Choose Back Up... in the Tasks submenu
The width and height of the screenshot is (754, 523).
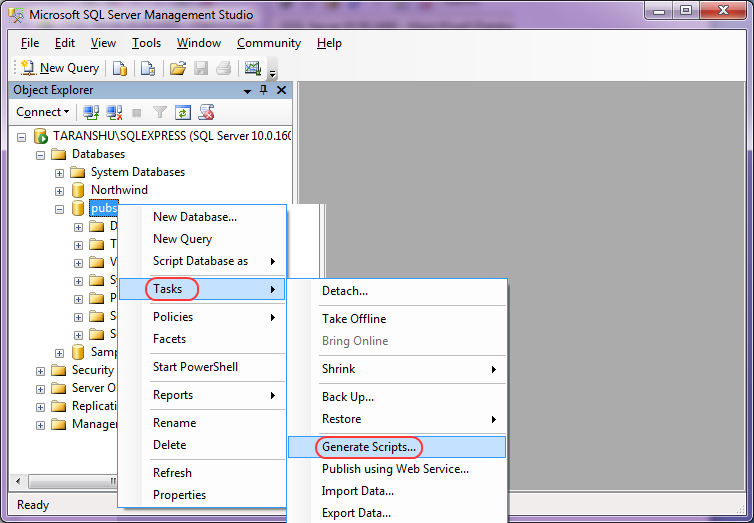pos(397,397)
